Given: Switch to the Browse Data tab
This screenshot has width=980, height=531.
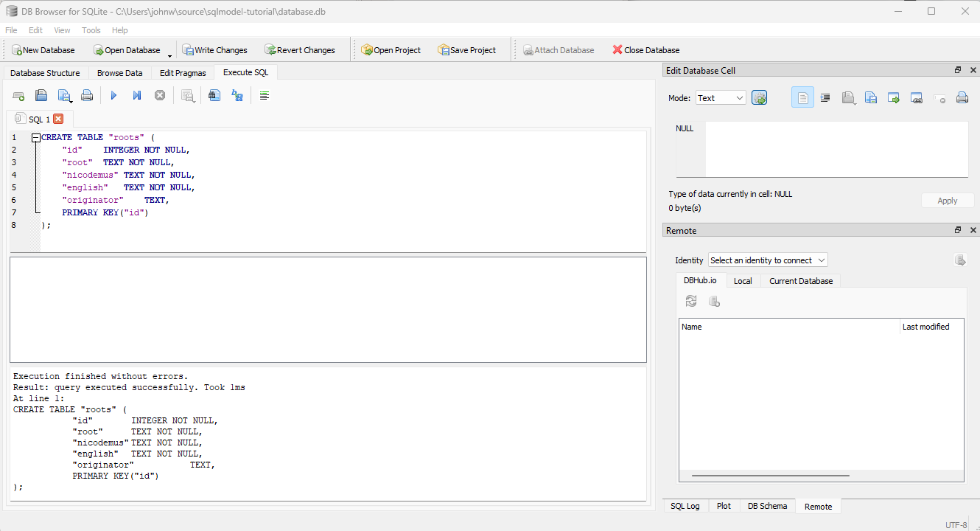Looking at the screenshot, I should click(x=119, y=72).
